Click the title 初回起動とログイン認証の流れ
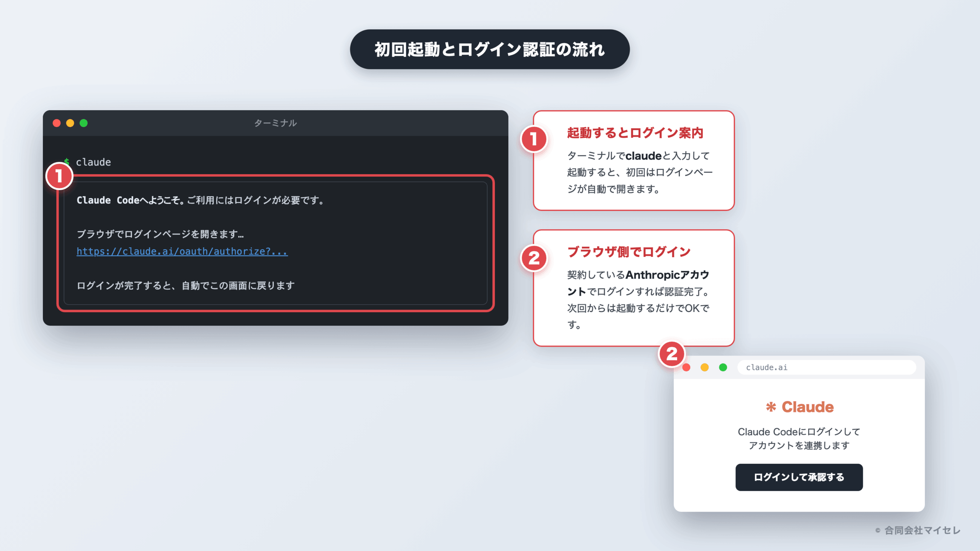Image resolution: width=980 pixels, height=551 pixels. click(x=490, y=49)
